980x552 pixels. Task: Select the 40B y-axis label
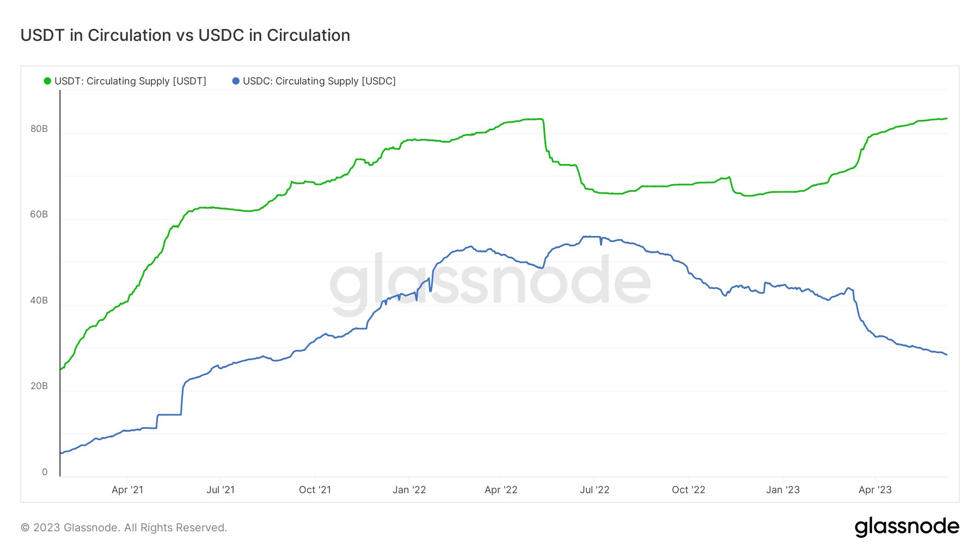point(39,300)
